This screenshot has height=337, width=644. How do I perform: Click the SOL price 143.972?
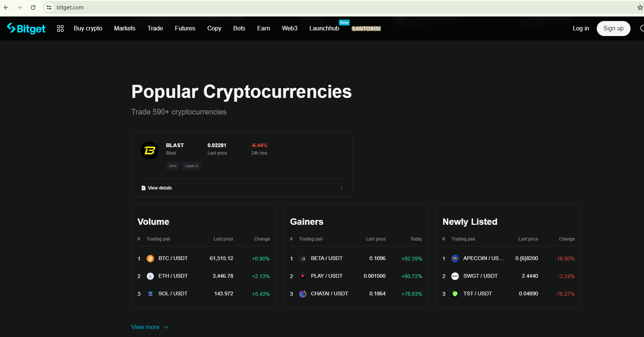point(224,294)
